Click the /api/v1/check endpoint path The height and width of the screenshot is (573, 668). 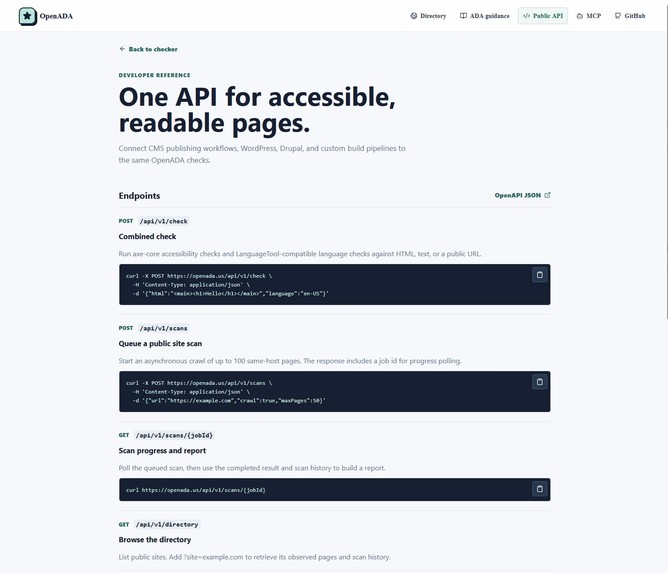tap(164, 221)
